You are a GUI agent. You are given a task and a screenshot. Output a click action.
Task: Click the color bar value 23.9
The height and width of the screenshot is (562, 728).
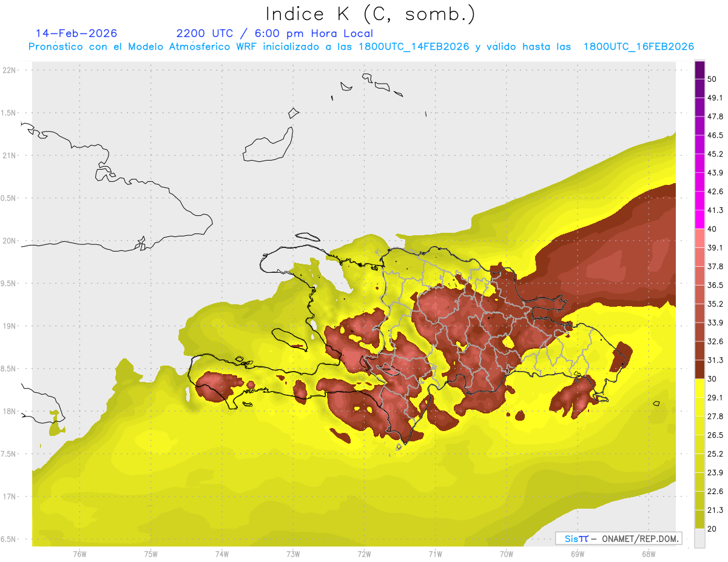[715, 473]
